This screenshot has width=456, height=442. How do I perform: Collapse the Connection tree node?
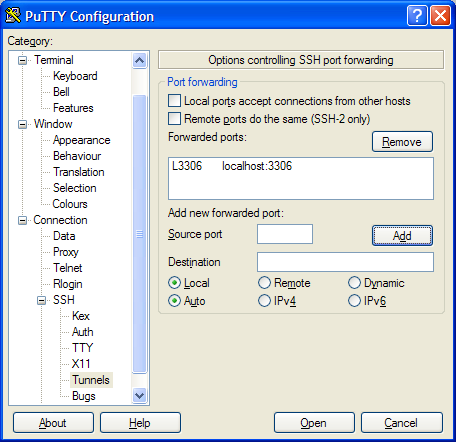click(22, 220)
